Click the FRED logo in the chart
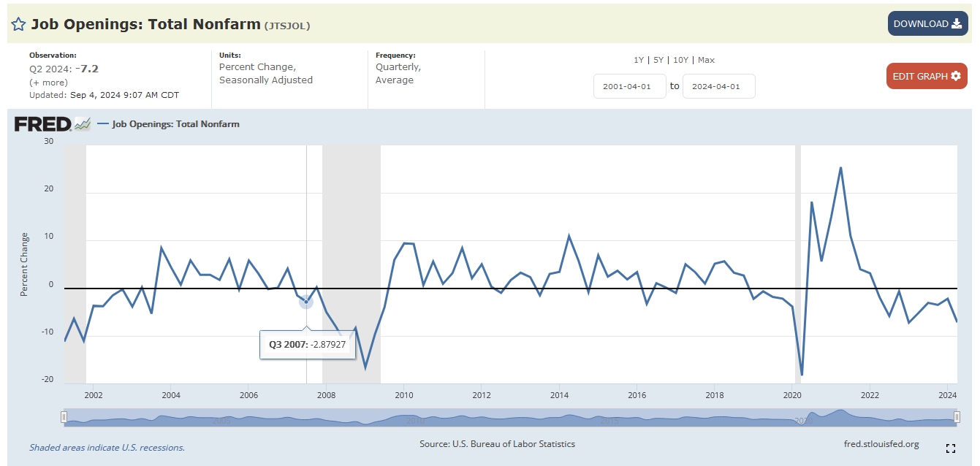Image resolution: width=980 pixels, height=466 pixels. click(42, 124)
